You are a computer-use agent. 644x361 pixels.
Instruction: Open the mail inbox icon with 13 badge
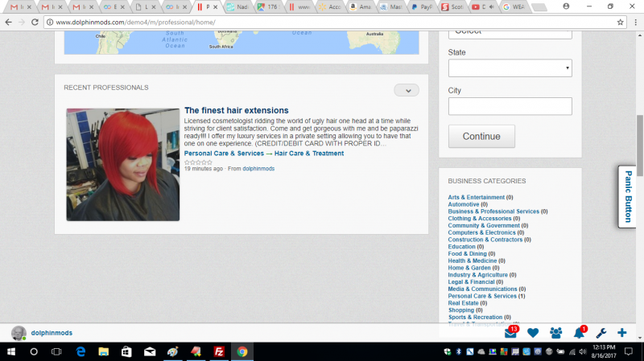click(x=510, y=333)
